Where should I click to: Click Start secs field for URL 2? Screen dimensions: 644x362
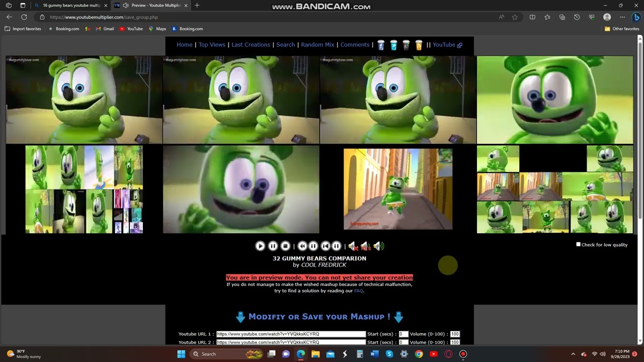(x=403, y=342)
